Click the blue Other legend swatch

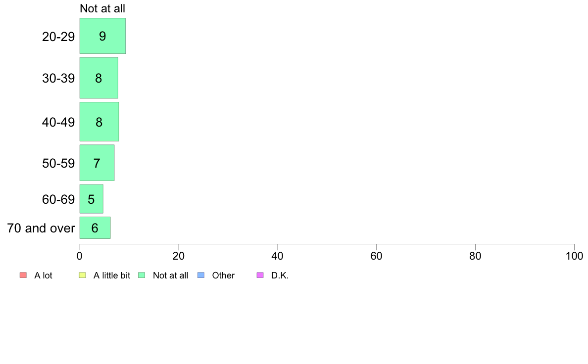pyautogui.click(x=201, y=275)
